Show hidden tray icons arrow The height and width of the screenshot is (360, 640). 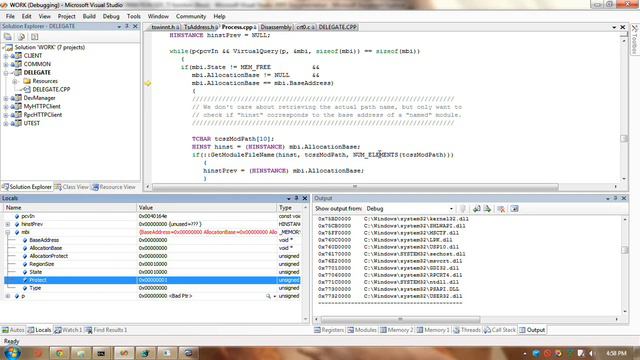(524, 353)
